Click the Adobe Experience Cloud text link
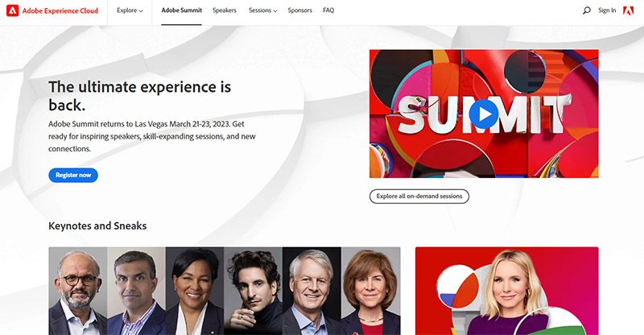 pos(60,10)
